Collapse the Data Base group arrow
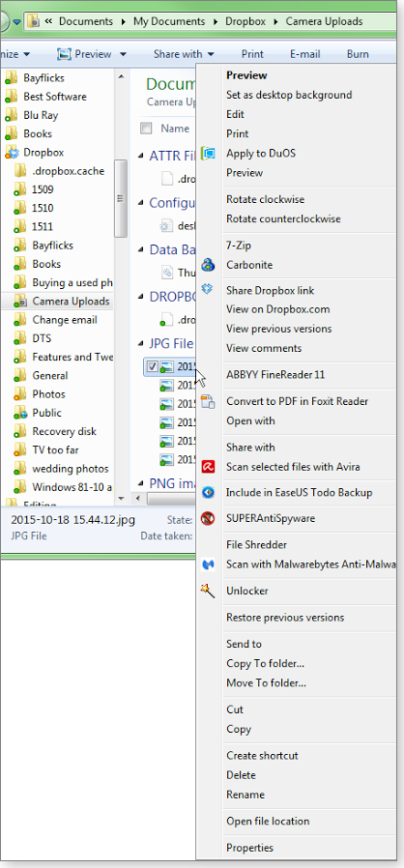Image resolution: width=404 pixels, height=868 pixels. pos(140,250)
